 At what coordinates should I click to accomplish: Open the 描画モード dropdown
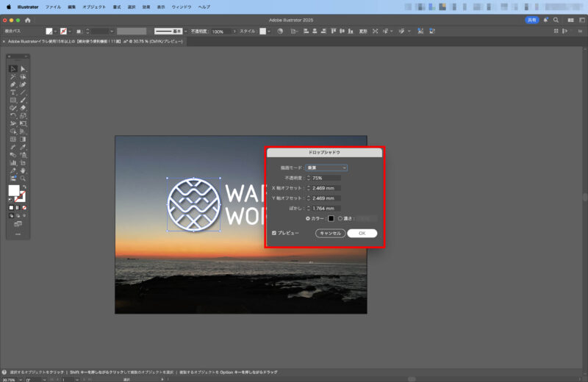(327, 167)
